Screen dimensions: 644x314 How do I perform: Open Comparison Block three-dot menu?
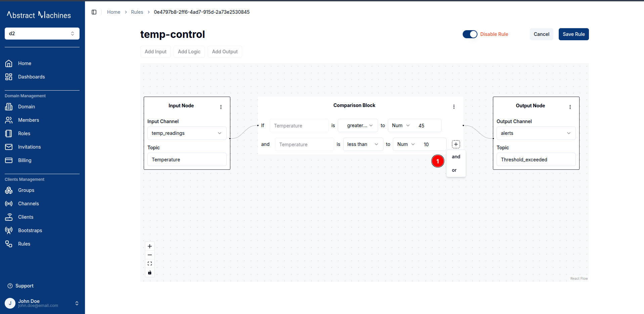pos(454,107)
